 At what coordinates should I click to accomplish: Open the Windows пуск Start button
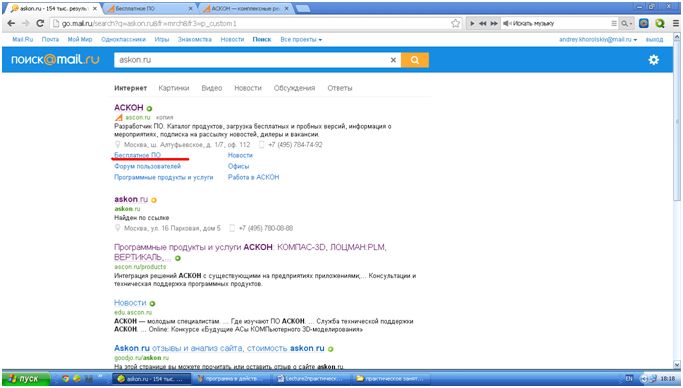[26, 378]
